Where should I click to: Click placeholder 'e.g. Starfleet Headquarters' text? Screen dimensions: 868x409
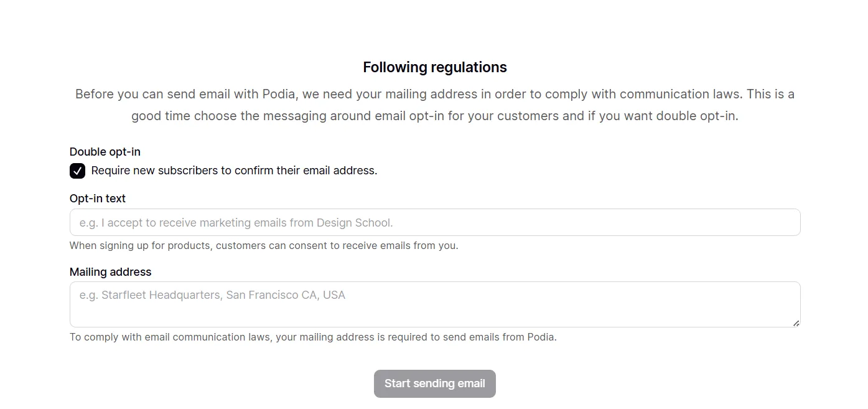pyautogui.click(x=212, y=295)
